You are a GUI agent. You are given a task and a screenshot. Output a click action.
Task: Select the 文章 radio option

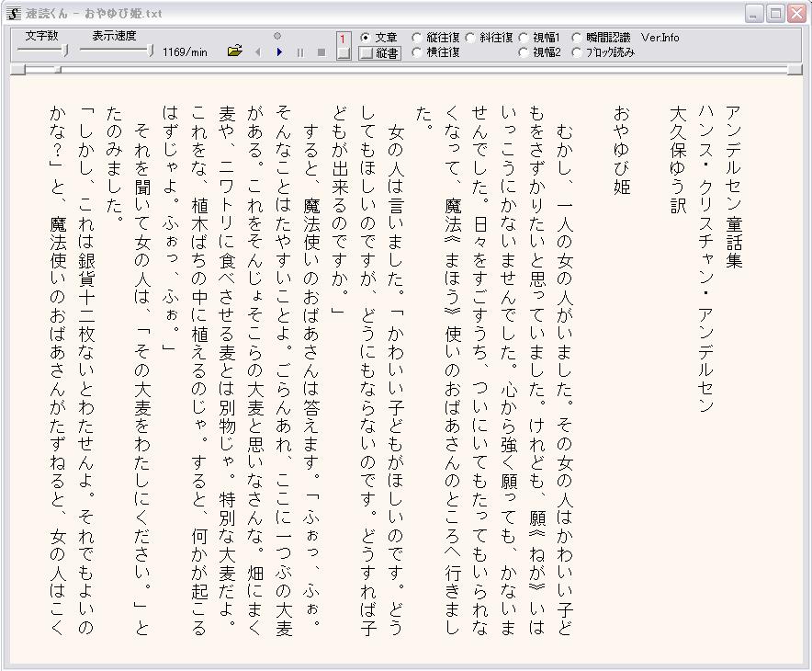[378, 38]
